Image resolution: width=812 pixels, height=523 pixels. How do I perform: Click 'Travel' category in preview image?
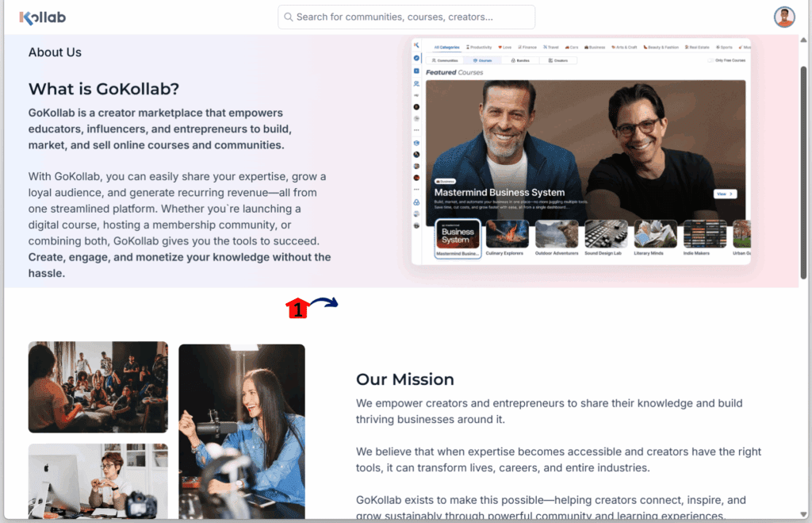(x=551, y=47)
